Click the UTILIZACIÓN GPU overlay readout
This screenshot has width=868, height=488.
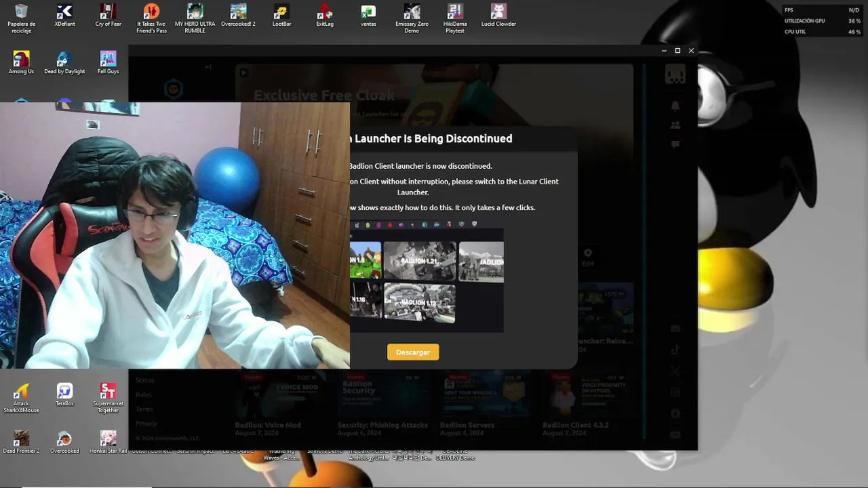click(822, 21)
